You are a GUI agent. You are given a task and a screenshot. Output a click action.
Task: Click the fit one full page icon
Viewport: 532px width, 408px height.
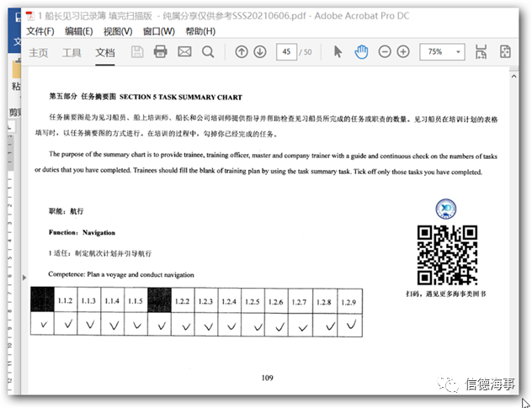point(505,52)
